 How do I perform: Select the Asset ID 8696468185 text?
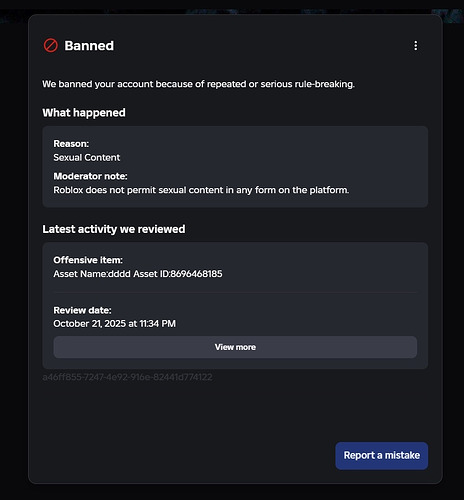178,274
